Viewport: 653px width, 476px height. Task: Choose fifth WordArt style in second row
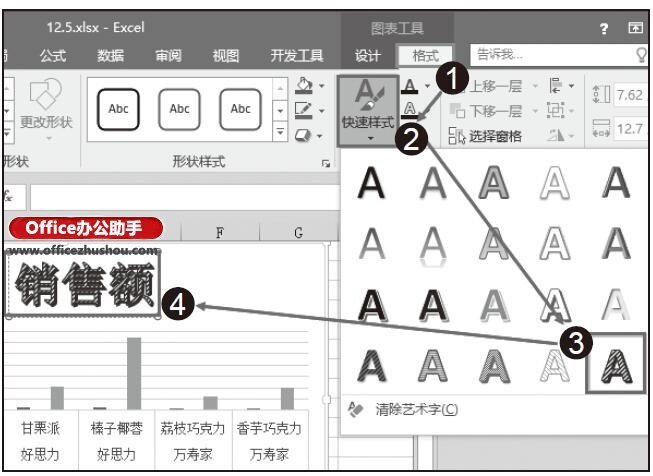616,243
